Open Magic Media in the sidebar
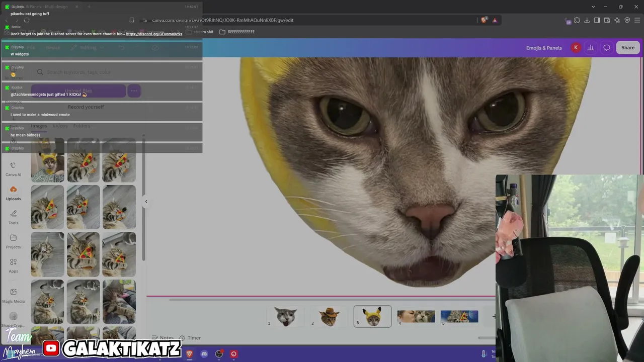Viewport: 644px width, 362px height. (13, 296)
